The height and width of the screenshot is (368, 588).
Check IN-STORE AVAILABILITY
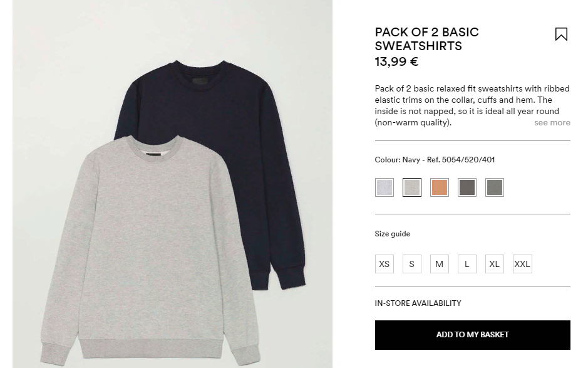[x=418, y=303]
